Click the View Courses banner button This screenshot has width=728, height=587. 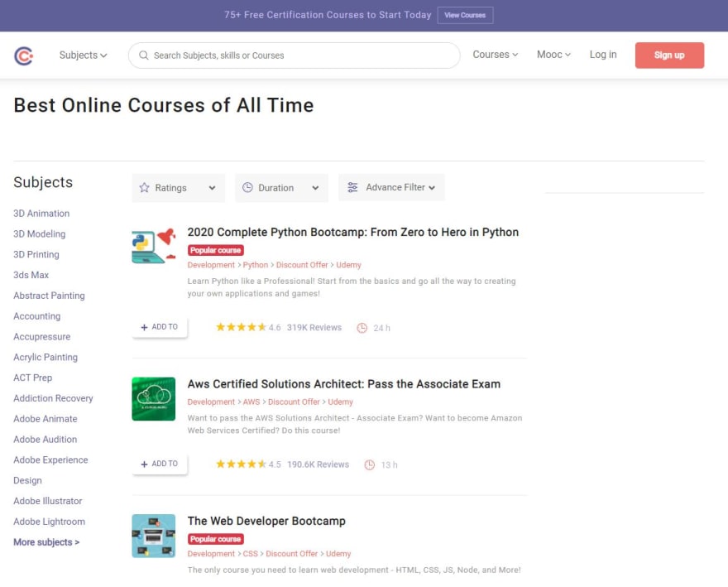point(465,16)
